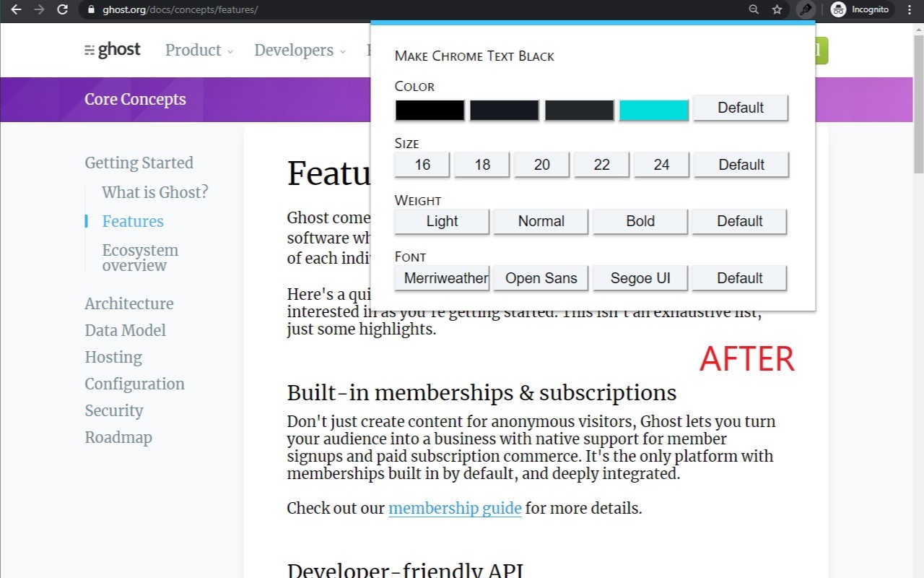Click the Make Chrome Text Black popup title

[x=474, y=56]
